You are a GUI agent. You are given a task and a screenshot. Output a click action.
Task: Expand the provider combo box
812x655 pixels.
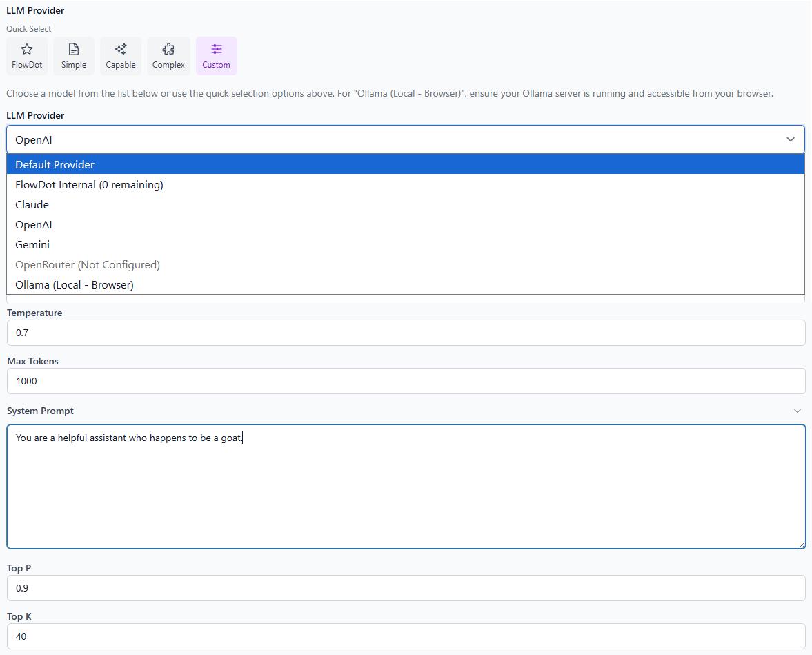406,139
